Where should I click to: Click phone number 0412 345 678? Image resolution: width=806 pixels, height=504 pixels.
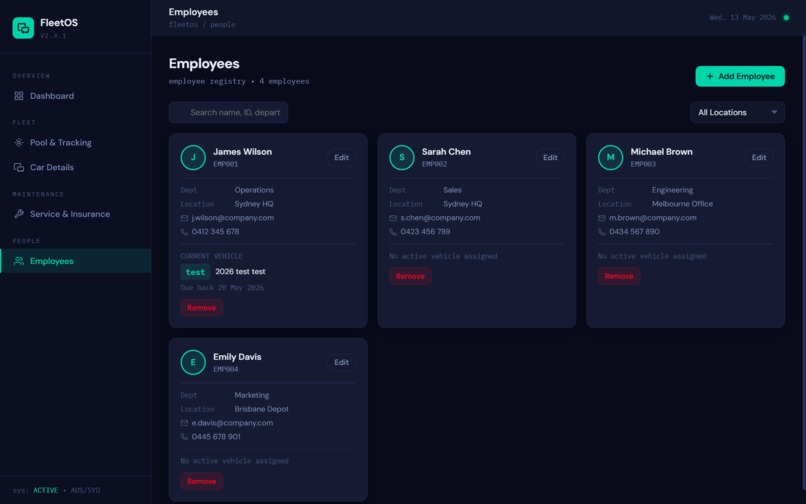coord(215,231)
